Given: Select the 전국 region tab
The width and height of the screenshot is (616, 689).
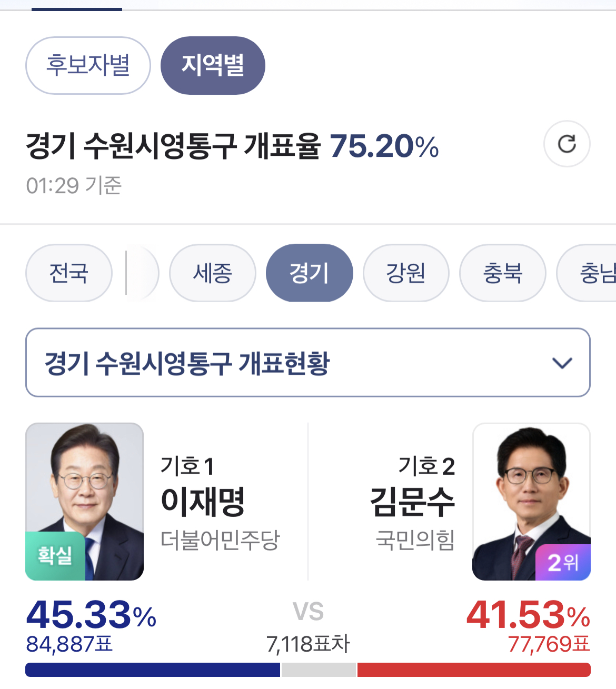Looking at the screenshot, I should (x=69, y=273).
